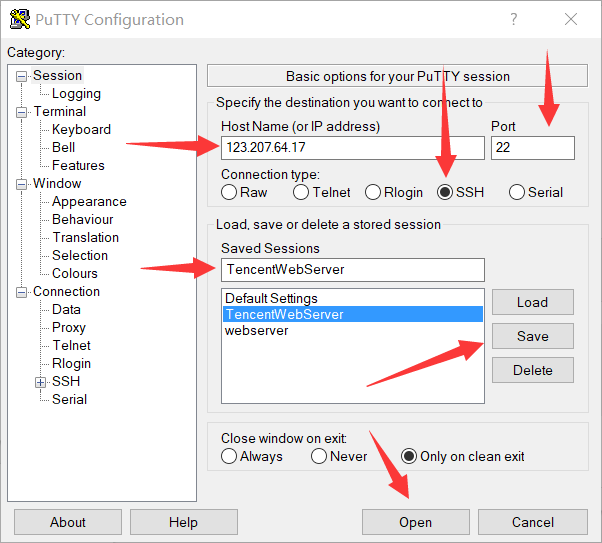Click the Load session button

pos(533,302)
